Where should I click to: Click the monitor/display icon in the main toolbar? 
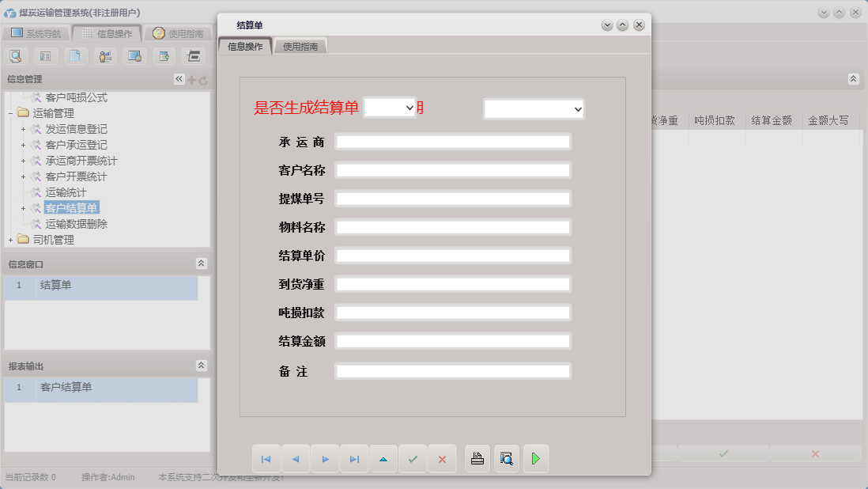134,55
